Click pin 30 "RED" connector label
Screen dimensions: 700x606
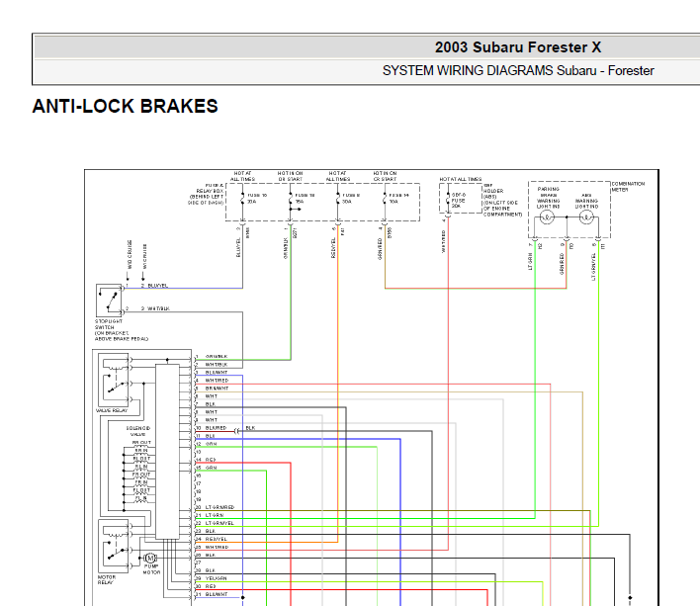point(211,586)
